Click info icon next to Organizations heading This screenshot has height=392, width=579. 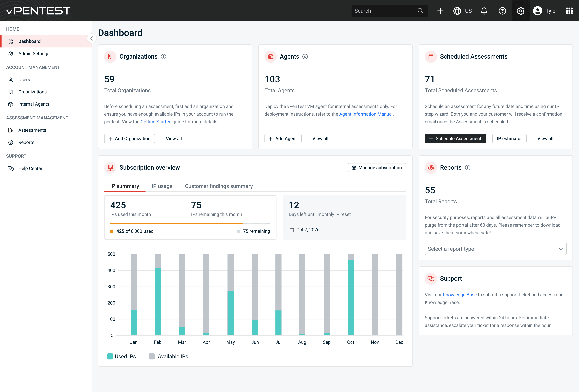tap(163, 57)
